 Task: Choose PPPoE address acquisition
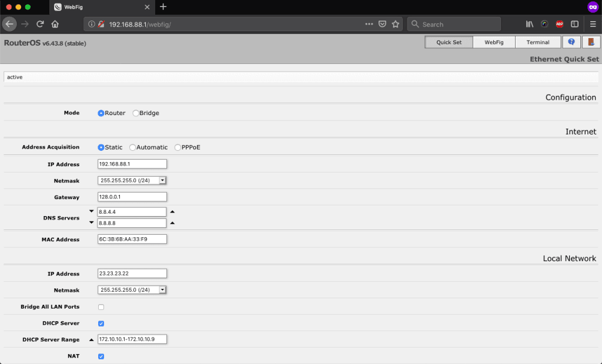pyautogui.click(x=178, y=147)
